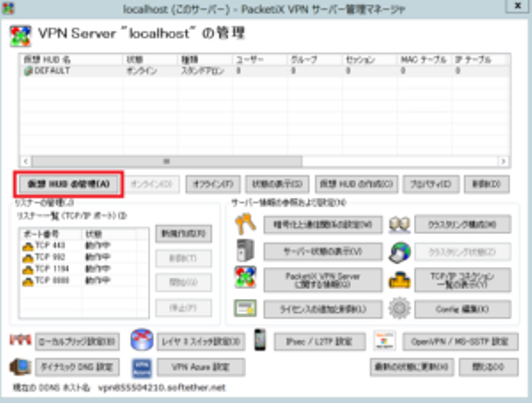Open the TCP/IP コネクション一覧の表示 button
This screenshot has width=532, height=403.
coord(463,280)
